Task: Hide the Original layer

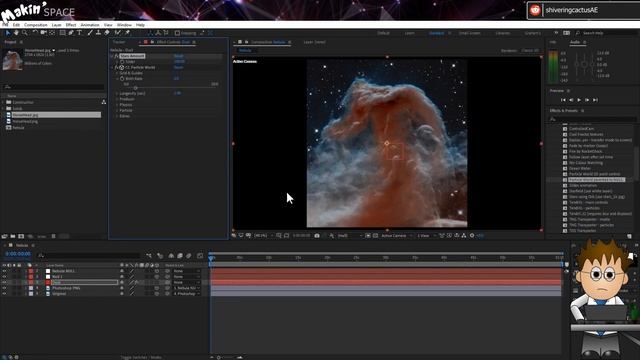Action: [x=4, y=294]
